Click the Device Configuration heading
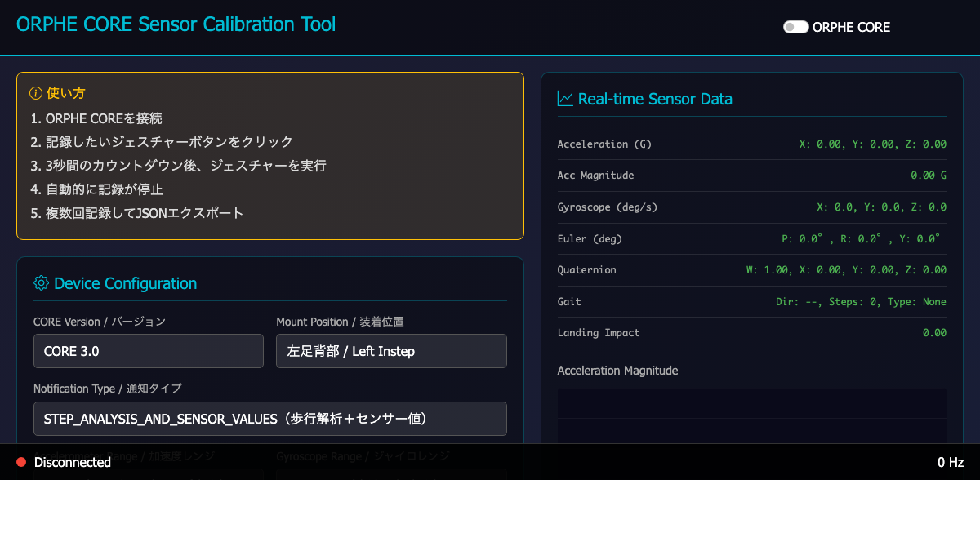Viewport: 980px width, 551px height. [125, 283]
